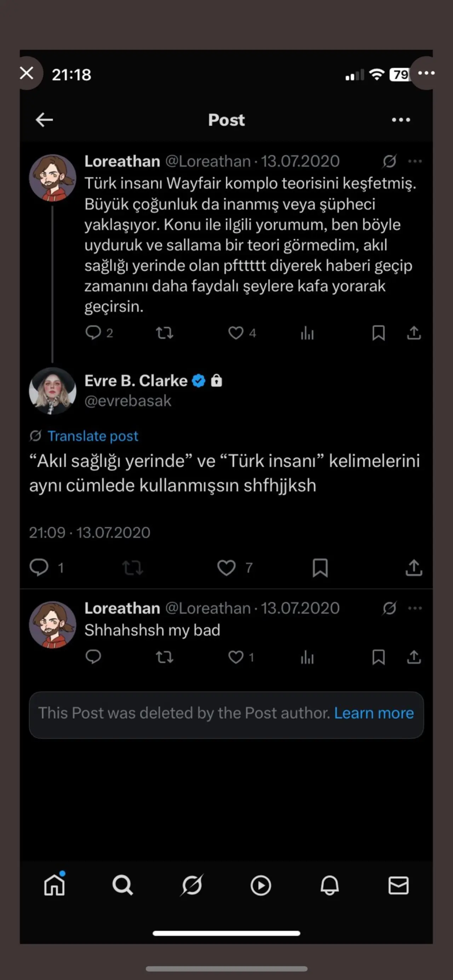This screenshot has width=453, height=980.
Task: Reply to Evre B. Clarke's post
Action: tap(39, 568)
